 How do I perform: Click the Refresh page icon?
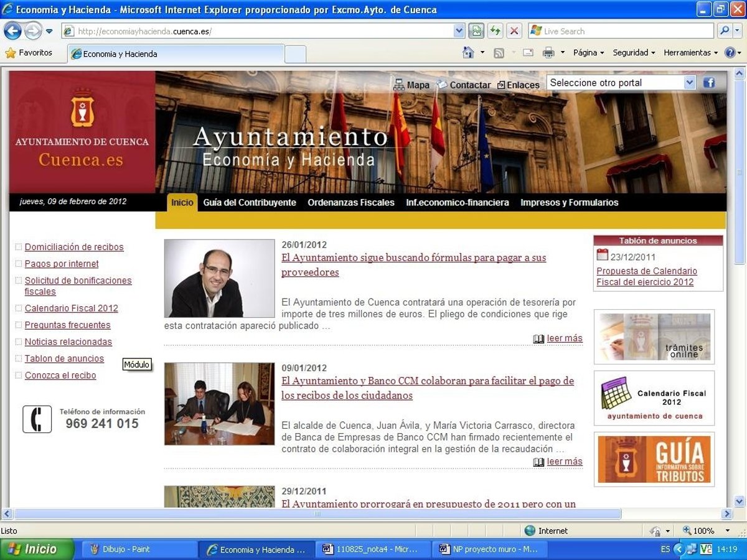coord(495,30)
